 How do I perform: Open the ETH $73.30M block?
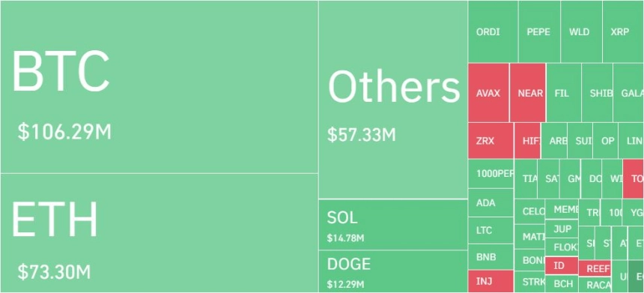point(159,233)
